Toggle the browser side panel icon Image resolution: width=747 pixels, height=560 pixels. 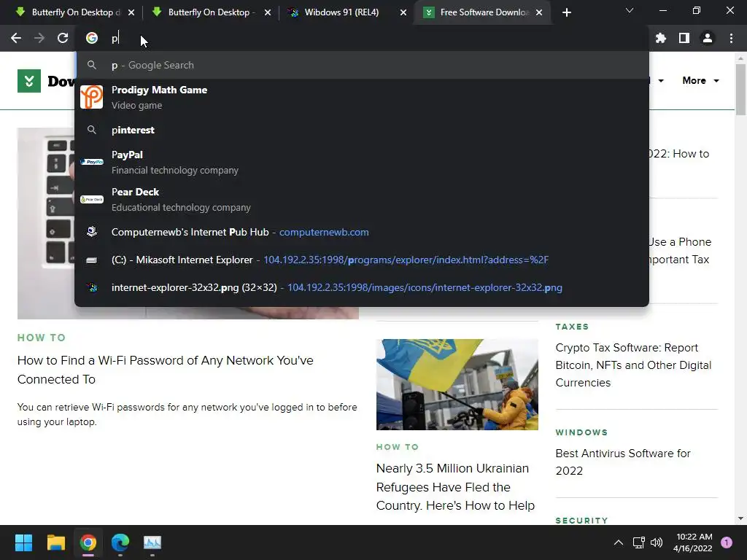click(x=684, y=38)
